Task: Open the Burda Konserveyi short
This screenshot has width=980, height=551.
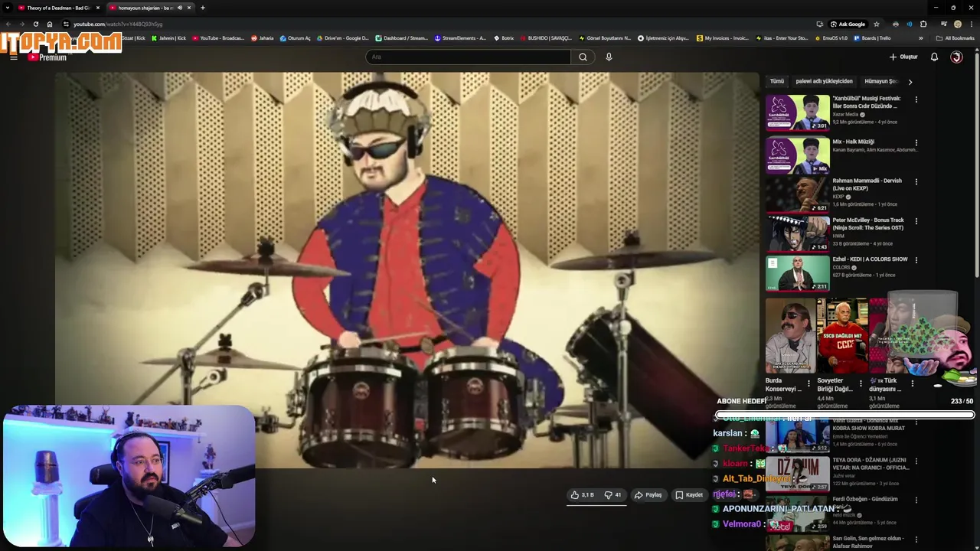Action: pyautogui.click(x=789, y=336)
